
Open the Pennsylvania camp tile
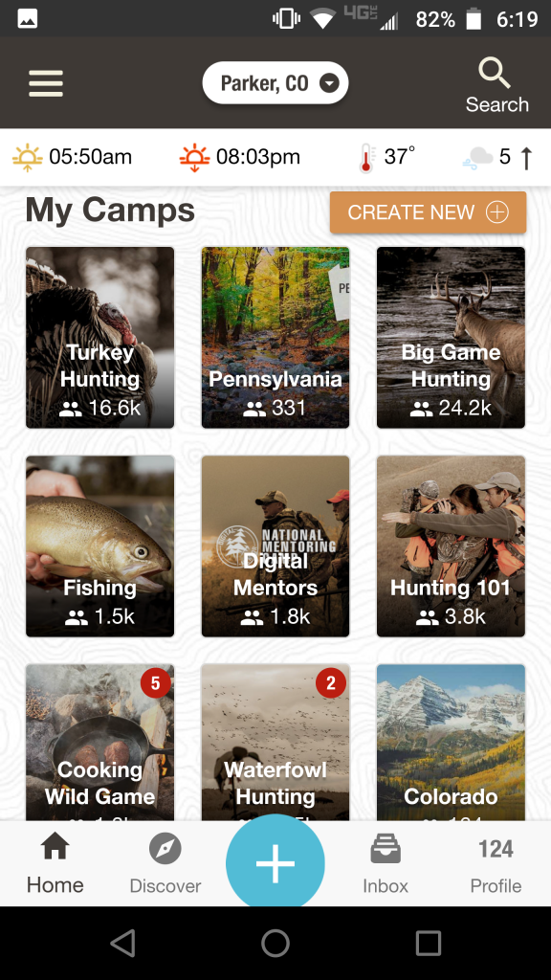pos(275,338)
